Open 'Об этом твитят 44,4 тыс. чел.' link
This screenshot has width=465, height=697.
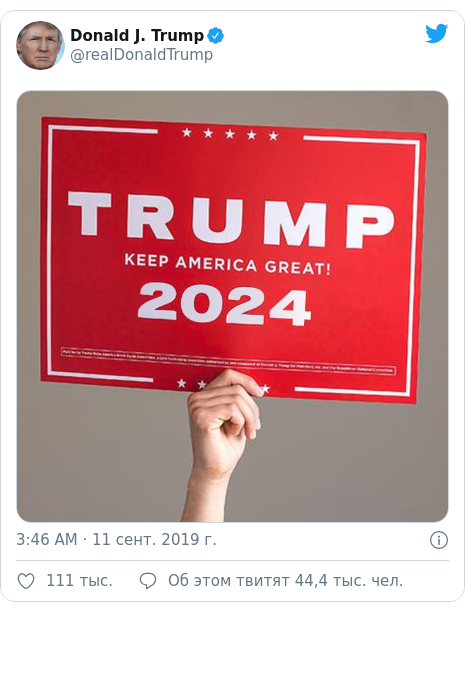[x=285, y=581]
